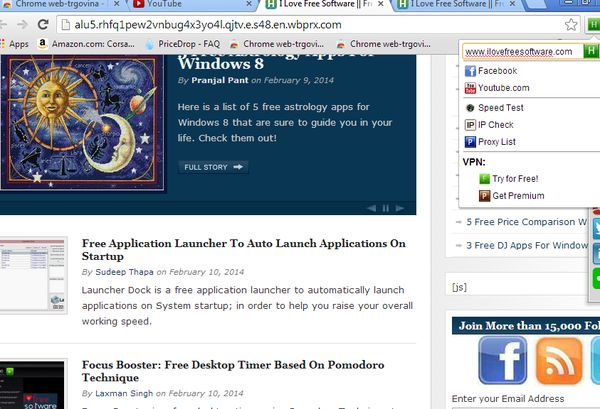This screenshot has width=600, height=409.
Task: Open Free Application Launcher article title
Action: coord(243,250)
